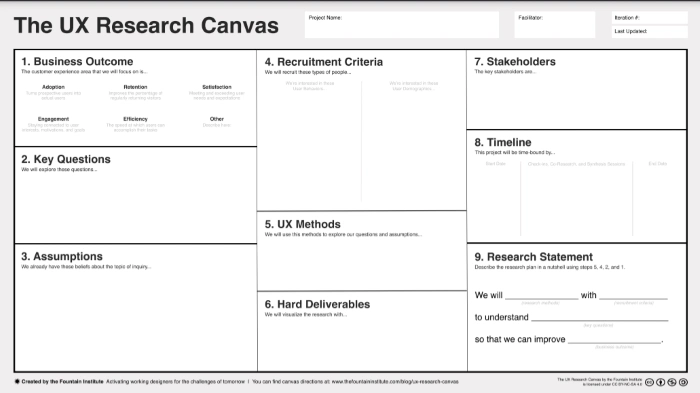Click the recruitment criteria blank after 'with'
Viewport: 700px width, 393px height.
pyautogui.click(x=633, y=296)
